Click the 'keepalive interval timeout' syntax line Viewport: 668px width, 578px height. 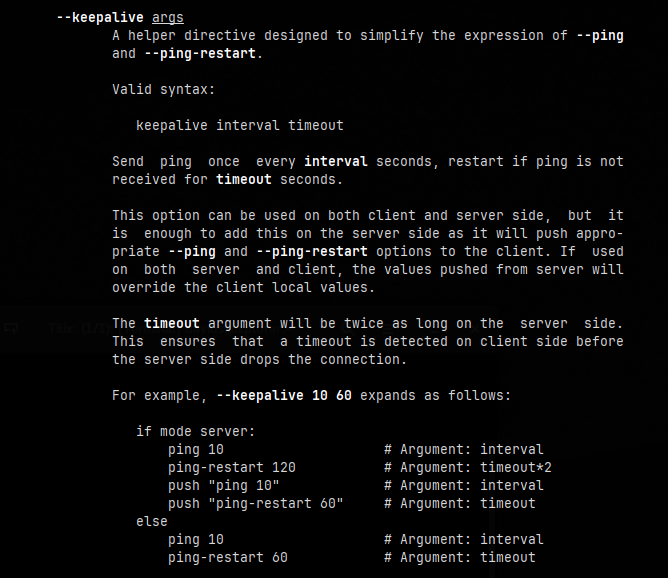(x=239, y=125)
